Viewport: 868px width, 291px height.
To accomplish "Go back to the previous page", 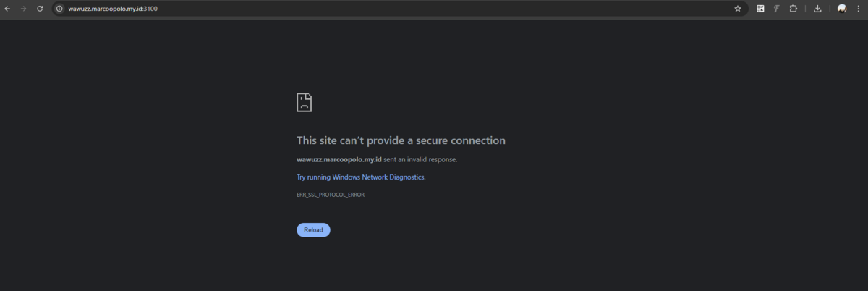I will pyautogui.click(x=7, y=9).
